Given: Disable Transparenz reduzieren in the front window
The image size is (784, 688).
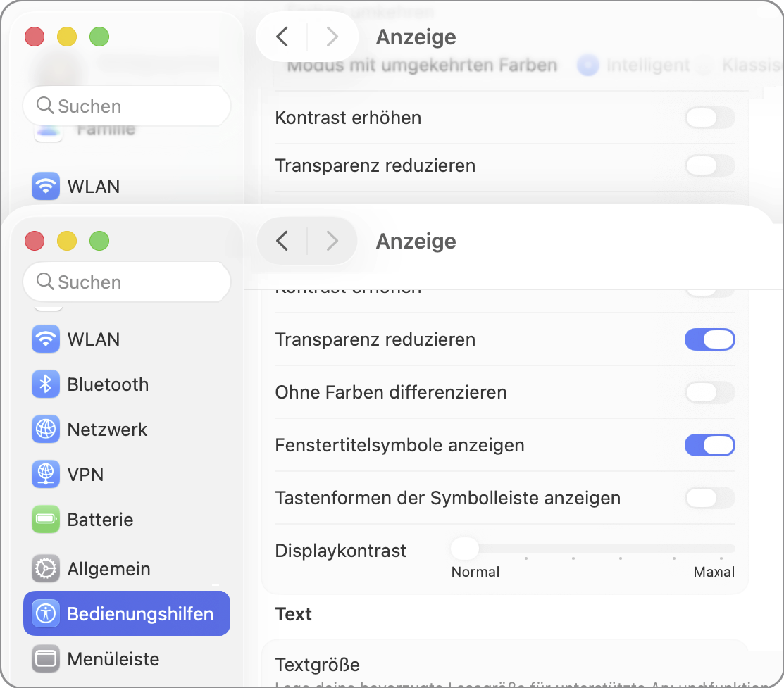Looking at the screenshot, I should coord(709,339).
